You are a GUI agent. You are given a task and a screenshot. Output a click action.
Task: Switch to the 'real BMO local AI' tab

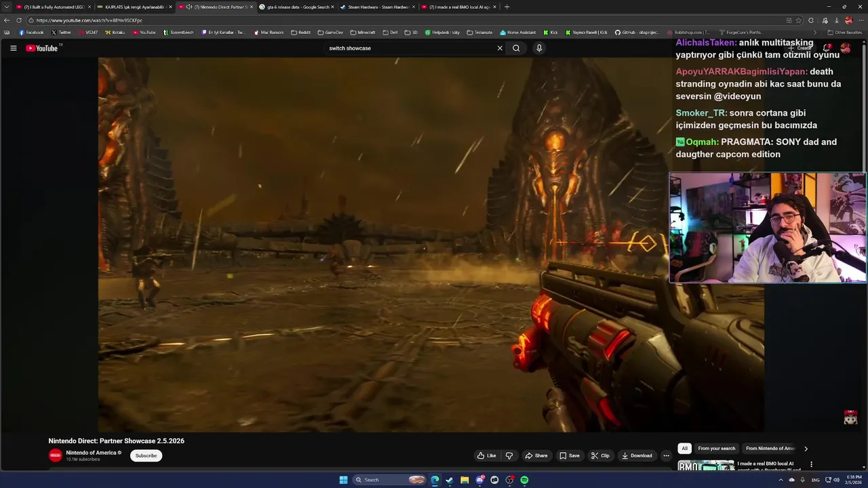click(x=458, y=7)
